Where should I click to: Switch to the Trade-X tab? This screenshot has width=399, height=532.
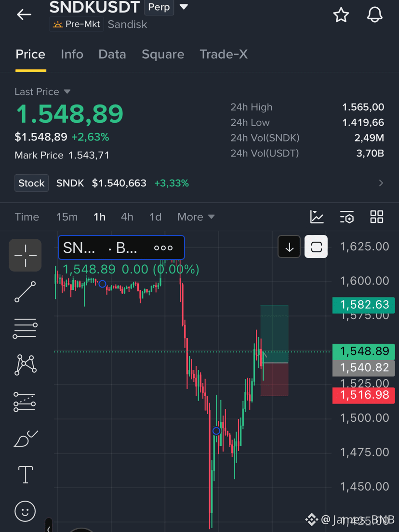click(x=224, y=54)
